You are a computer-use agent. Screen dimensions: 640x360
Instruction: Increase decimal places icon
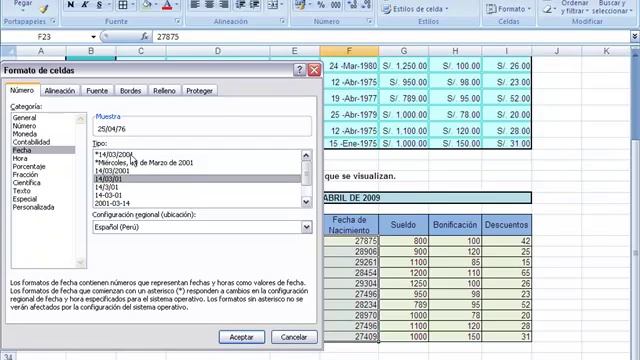coord(353,4)
